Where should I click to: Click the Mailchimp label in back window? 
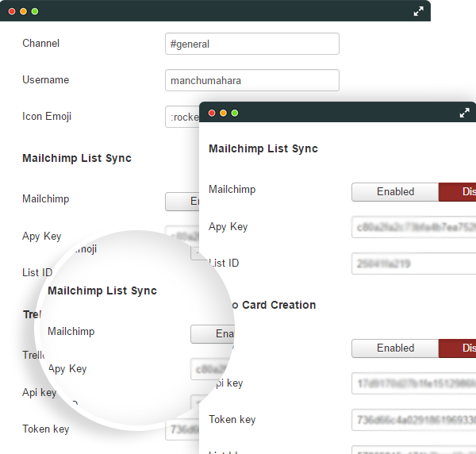coord(45,199)
